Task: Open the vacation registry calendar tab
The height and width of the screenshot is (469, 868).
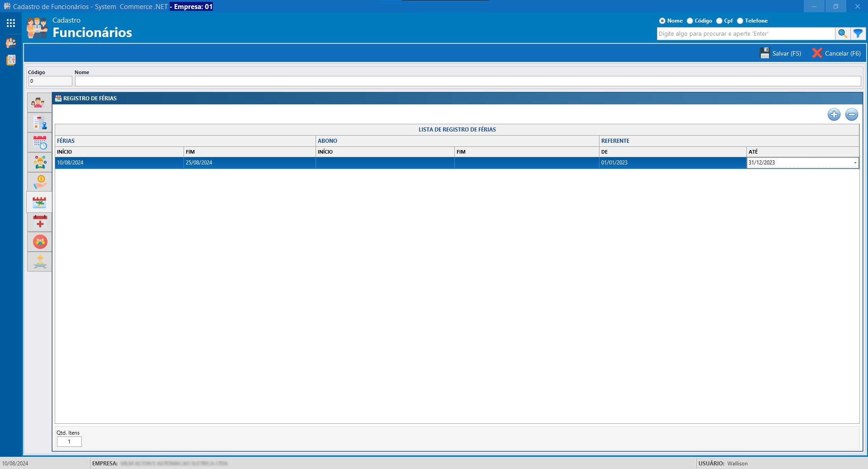Action: (40, 202)
